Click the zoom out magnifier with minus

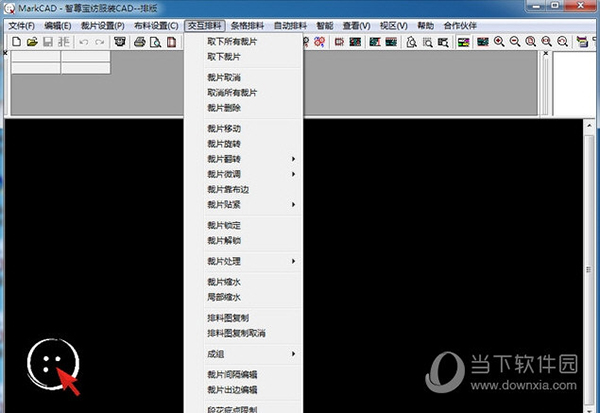[515, 41]
